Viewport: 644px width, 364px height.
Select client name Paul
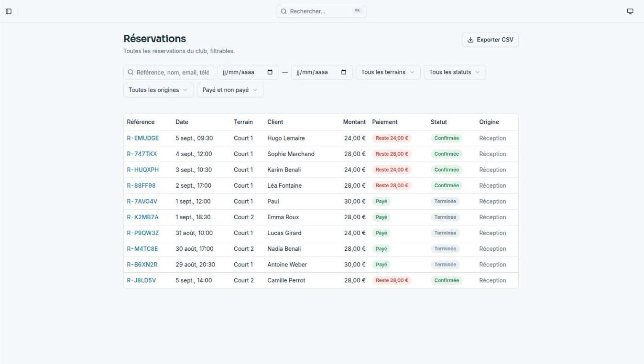click(x=273, y=201)
